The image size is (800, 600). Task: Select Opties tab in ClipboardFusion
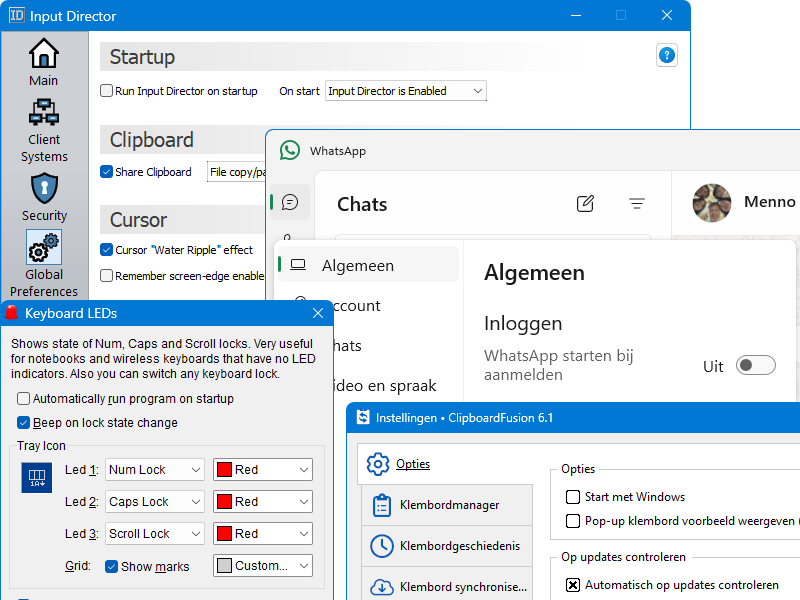tap(445, 464)
